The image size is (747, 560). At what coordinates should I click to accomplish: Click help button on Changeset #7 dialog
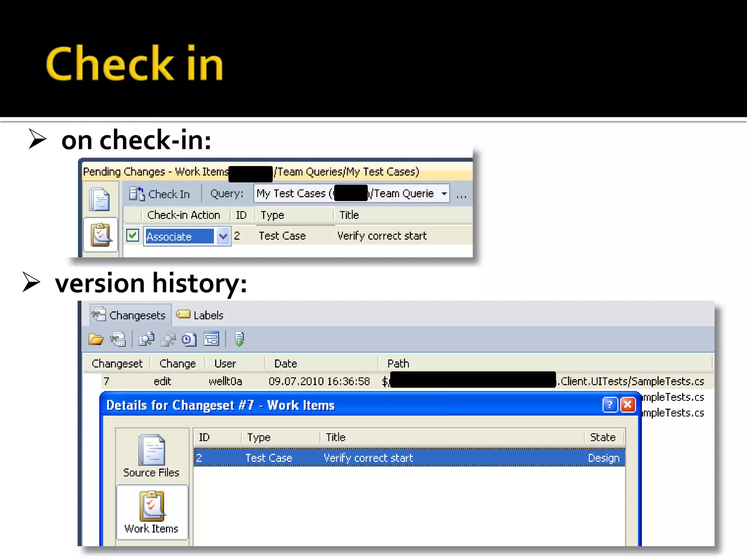click(x=609, y=405)
